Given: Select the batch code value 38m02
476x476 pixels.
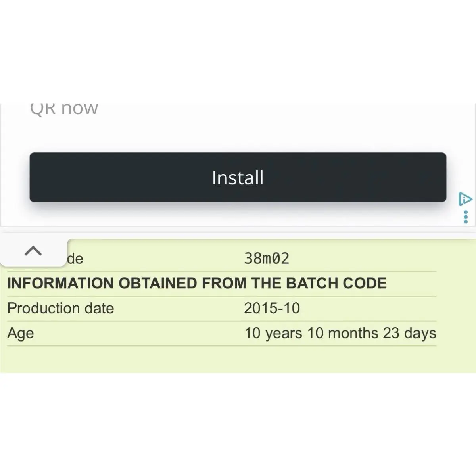Looking at the screenshot, I should (x=267, y=259).
